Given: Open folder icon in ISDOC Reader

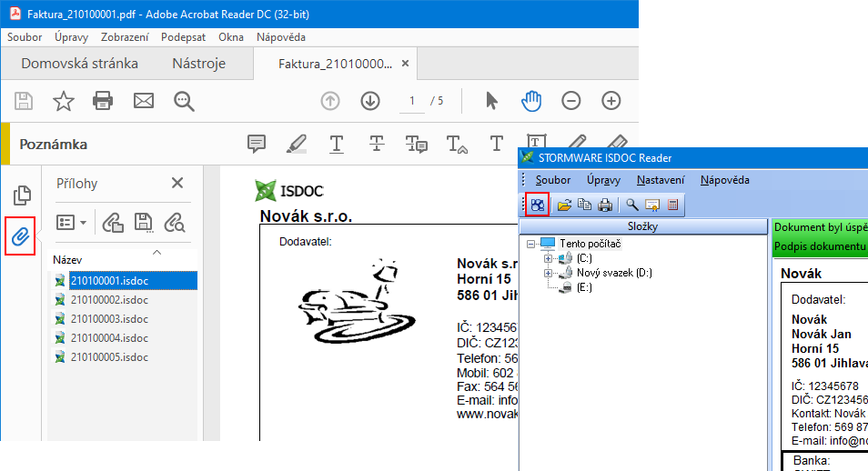Looking at the screenshot, I should click(564, 205).
